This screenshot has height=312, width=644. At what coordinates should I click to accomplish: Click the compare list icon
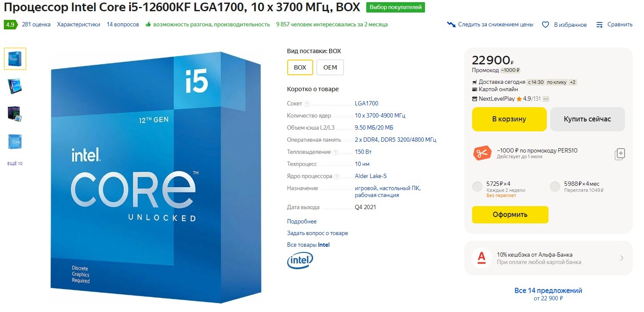pos(600,25)
